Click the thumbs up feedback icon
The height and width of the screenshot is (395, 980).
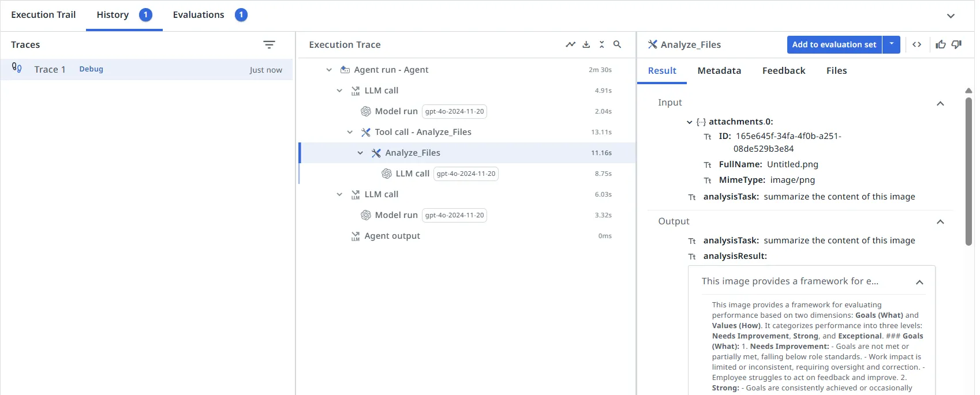[x=941, y=44]
